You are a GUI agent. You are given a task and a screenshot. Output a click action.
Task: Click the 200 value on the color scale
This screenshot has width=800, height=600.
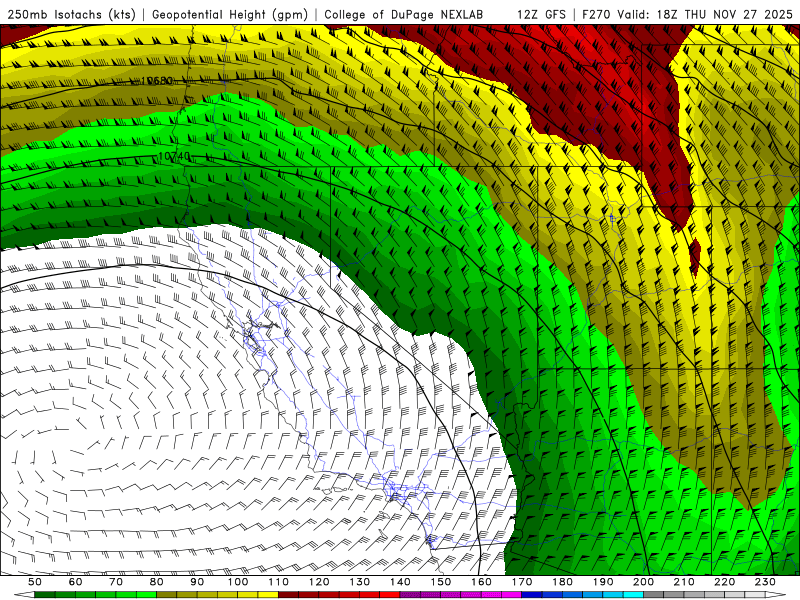click(x=644, y=582)
